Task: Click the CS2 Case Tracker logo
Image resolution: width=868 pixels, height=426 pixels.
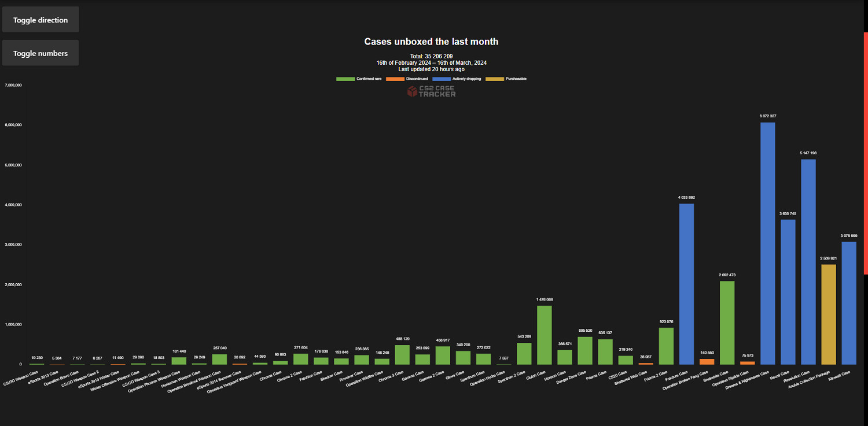Action: click(x=431, y=91)
